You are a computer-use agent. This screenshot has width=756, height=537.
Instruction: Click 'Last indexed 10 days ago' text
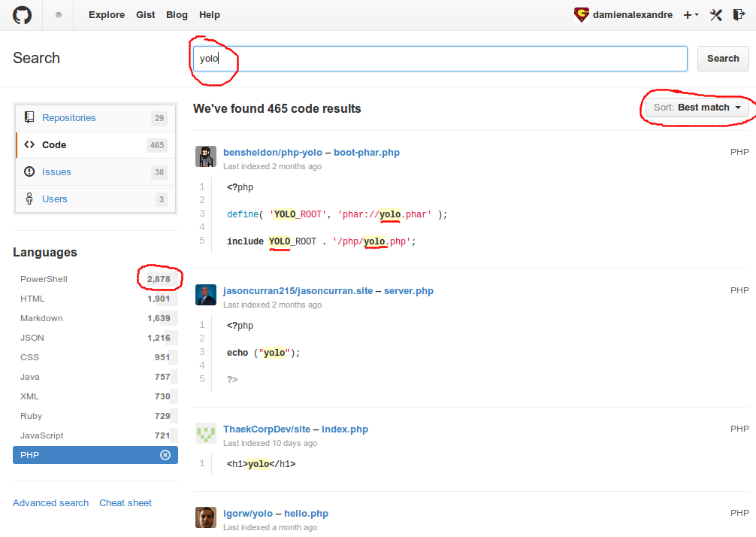[270, 443]
